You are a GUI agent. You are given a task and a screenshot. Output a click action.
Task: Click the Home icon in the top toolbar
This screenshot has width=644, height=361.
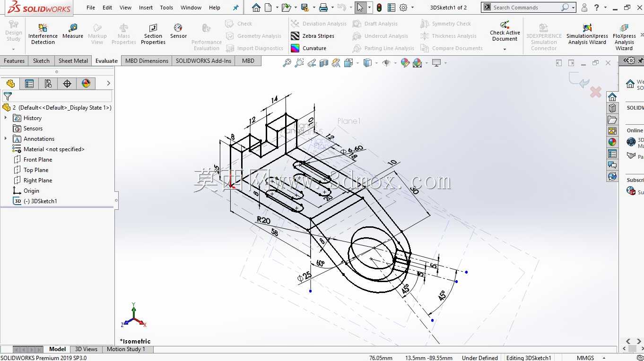coord(256,8)
